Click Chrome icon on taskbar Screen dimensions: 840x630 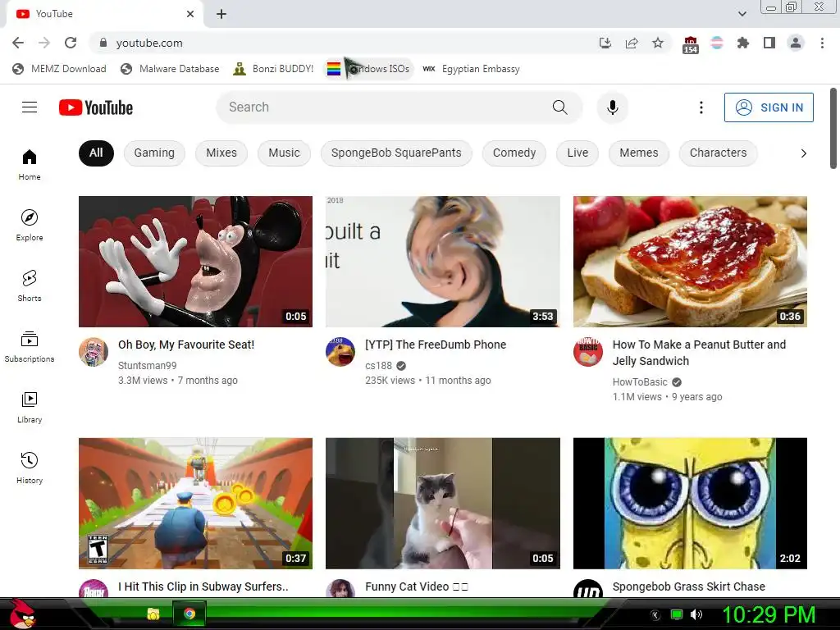(189, 614)
